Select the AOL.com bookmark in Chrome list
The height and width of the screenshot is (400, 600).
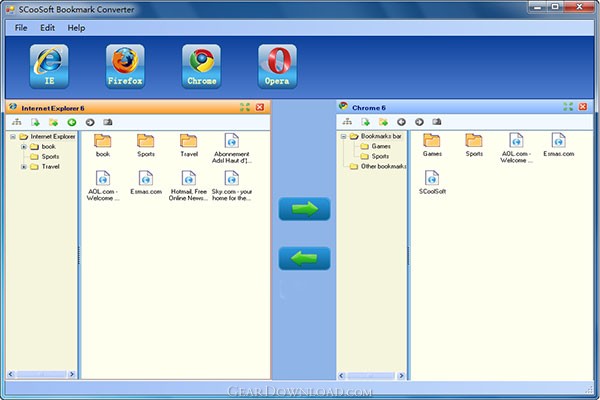click(x=516, y=148)
